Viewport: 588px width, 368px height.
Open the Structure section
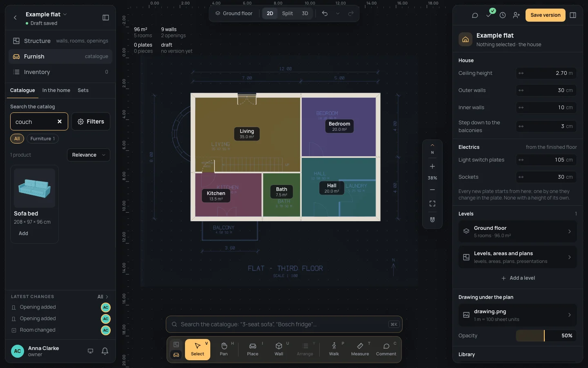pyautogui.click(x=60, y=41)
